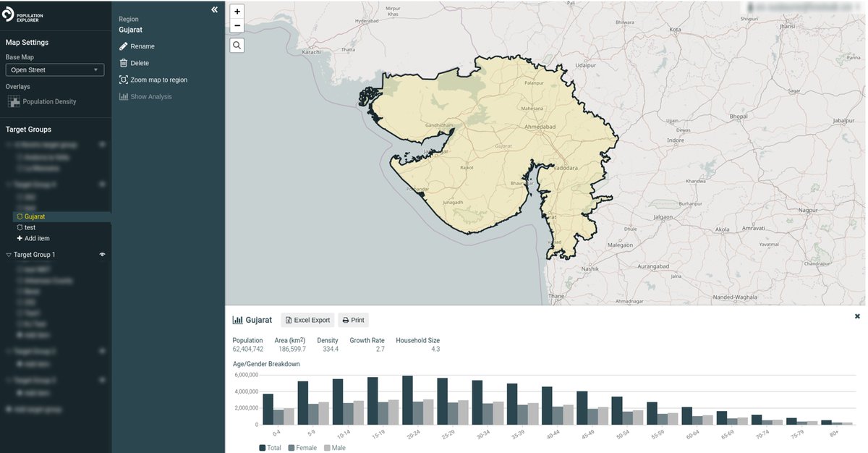The width and height of the screenshot is (868, 453).
Task: Click the Total bar for age 20-24
Action: 407,400
